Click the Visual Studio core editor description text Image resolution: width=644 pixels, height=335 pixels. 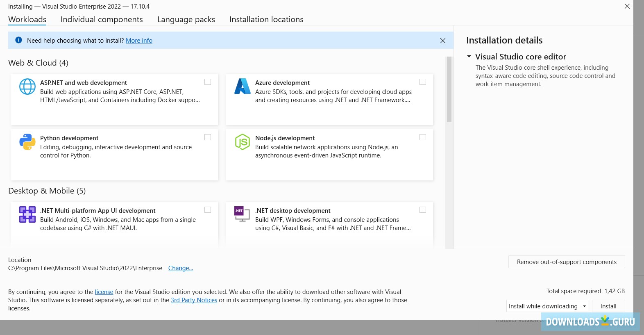545,76
